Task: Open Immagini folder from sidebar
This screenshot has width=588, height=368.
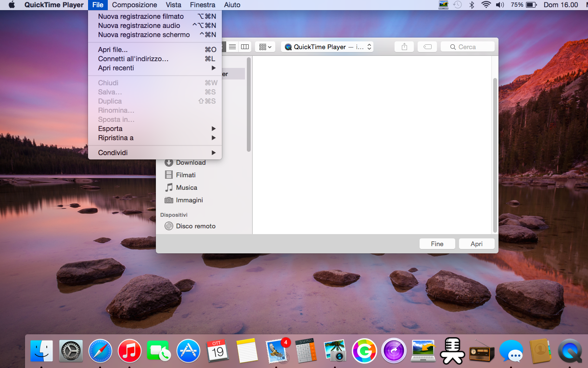Action: [189, 200]
